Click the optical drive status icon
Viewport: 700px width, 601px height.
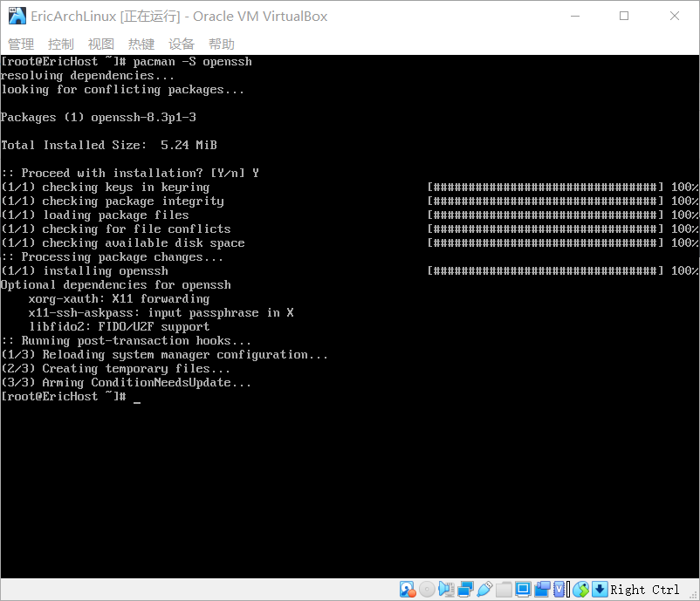427,589
